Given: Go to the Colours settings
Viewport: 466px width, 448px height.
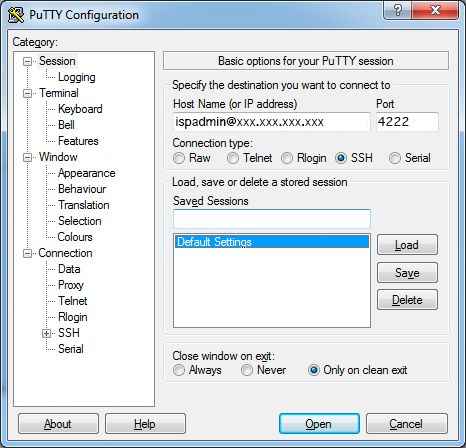Looking at the screenshot, I should click(75, 237).
